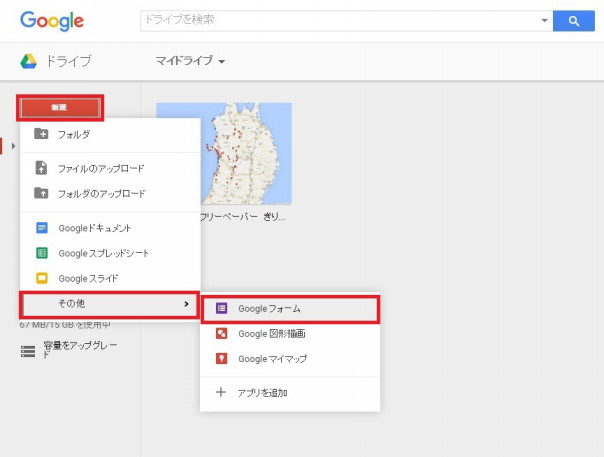Viewport: 604px width, 457px height.
Task: Click the green Sheets icon
Action: 42,253
